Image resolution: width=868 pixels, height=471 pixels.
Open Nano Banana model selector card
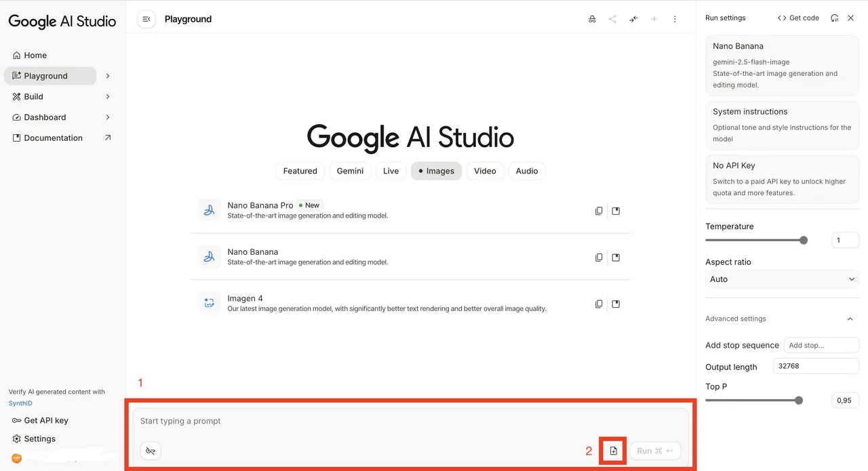[782, 65]
